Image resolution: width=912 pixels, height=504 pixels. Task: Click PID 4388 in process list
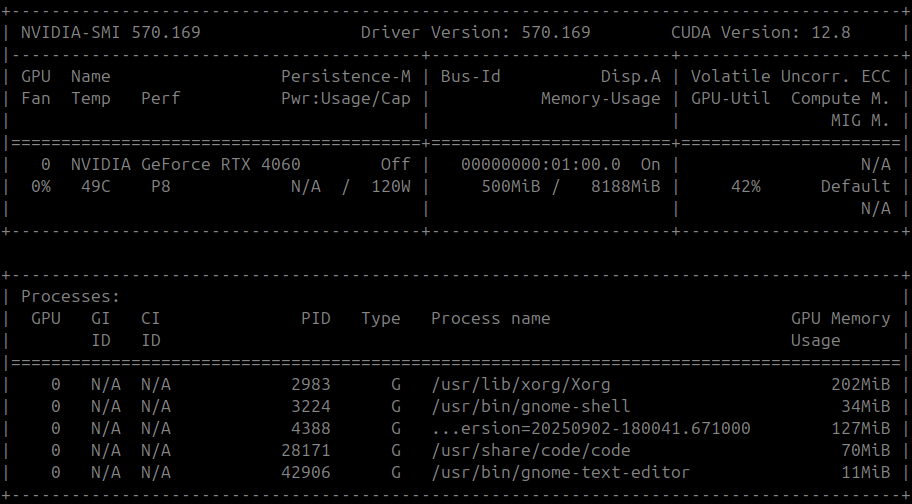pos(310,428)
